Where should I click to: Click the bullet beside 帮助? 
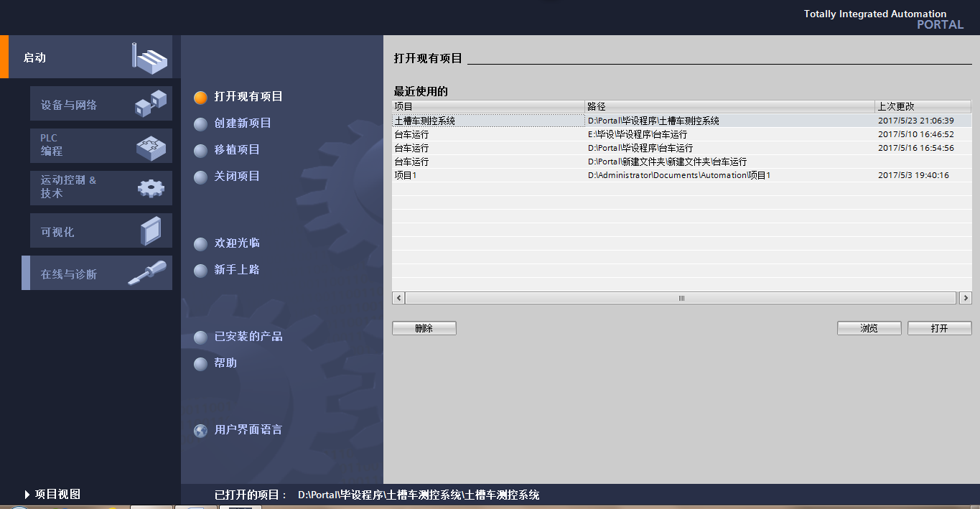(201, 364)
